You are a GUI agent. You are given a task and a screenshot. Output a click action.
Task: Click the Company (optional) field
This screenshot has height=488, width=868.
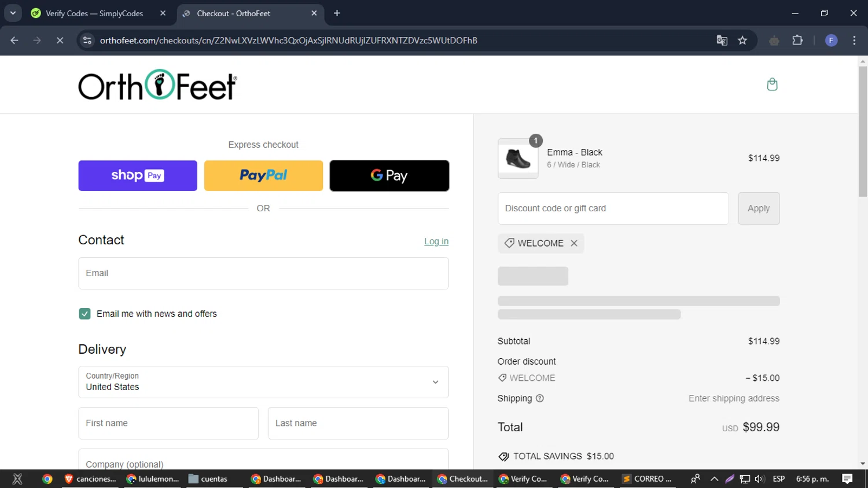click(x=263, y=460)
